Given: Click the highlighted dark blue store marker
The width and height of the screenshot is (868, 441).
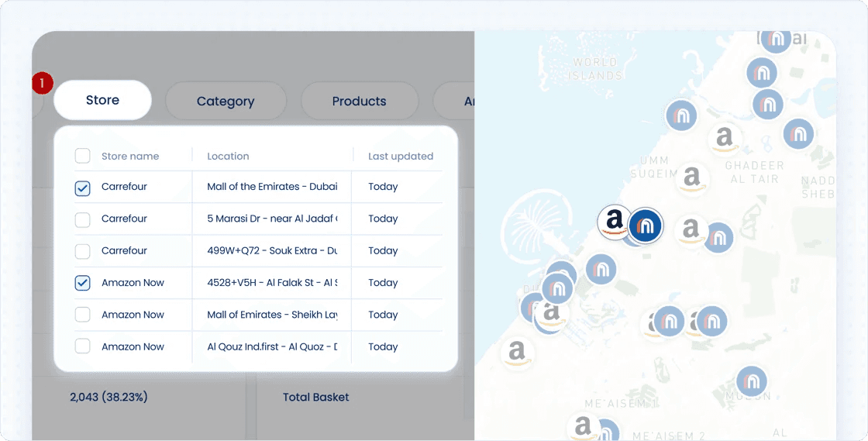Looking at the screenshot, I should point(646,226).
